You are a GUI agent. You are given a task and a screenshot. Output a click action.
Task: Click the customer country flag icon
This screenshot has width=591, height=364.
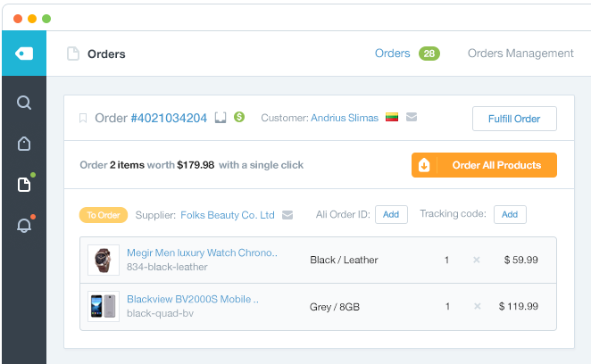(x=392, y=117)
